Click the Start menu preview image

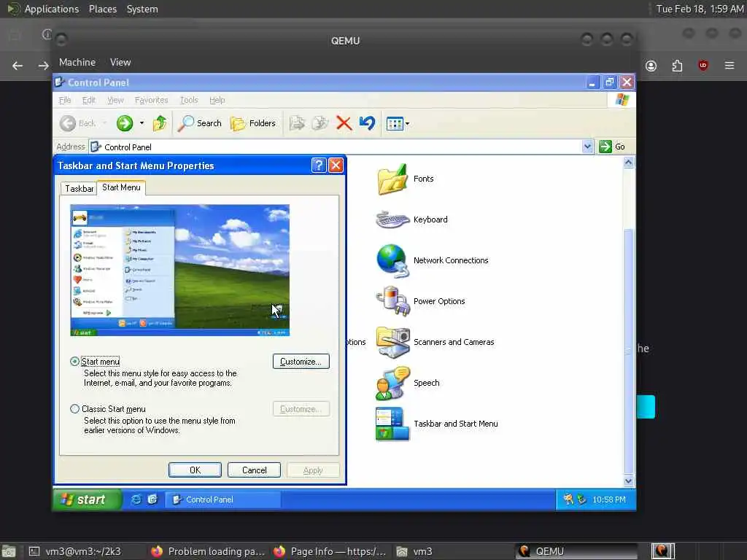click(x=179, y=270)
